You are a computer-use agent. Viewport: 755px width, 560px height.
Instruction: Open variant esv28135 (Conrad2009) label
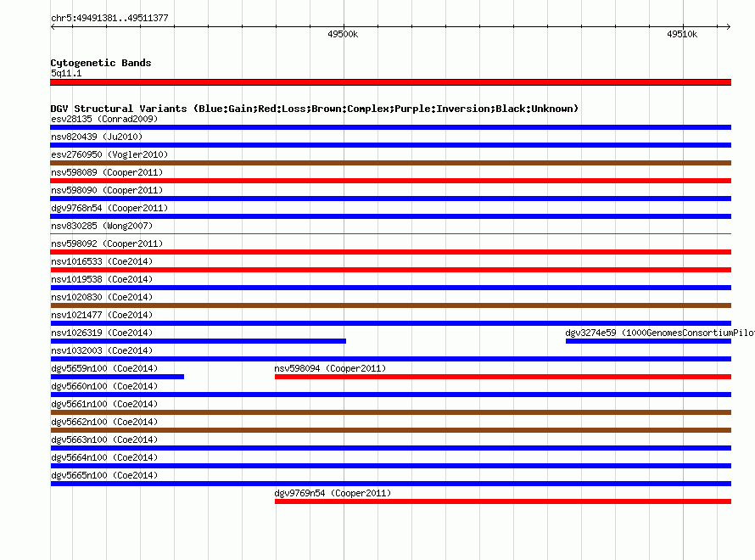click(x=104, y=119)
